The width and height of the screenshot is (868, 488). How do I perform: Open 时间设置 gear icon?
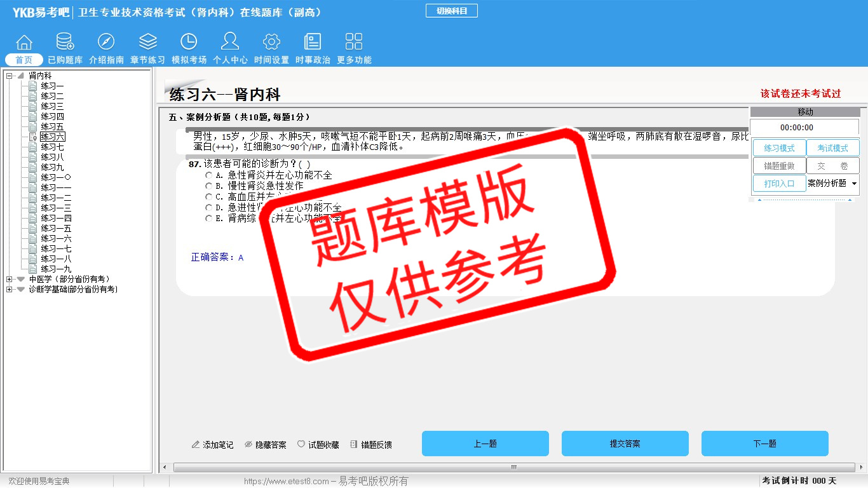pyautogui.click(x=271, y=43)
